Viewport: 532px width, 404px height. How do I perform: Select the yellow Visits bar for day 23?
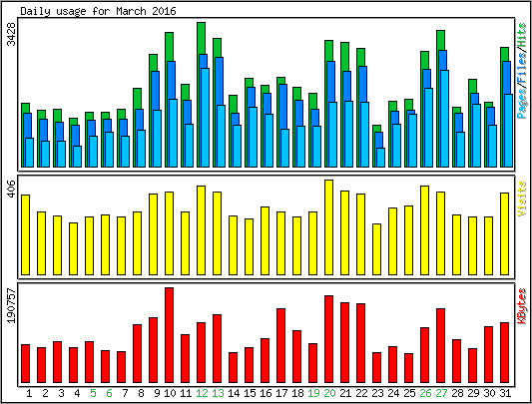point(376,249)
